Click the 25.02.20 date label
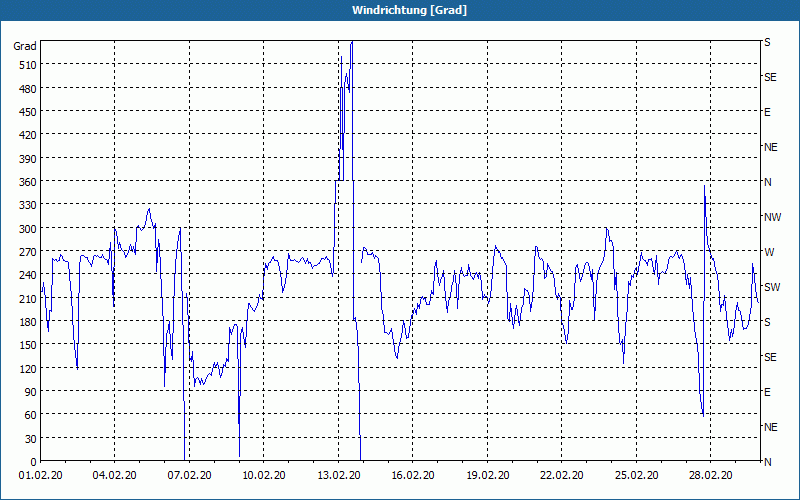The image size is (800, 500). point(636,476)
